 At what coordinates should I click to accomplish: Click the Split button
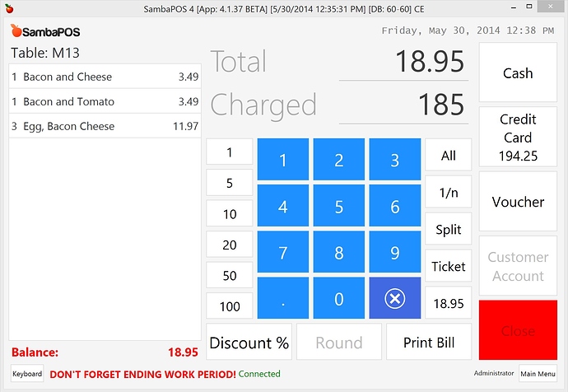[x=449, y=229]
